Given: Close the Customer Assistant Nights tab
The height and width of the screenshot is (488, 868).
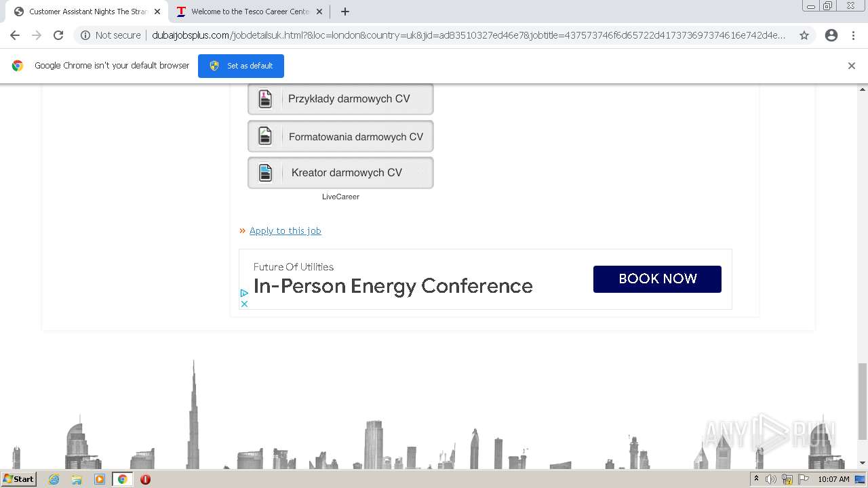Looking at the screenshot, I should (x=157, y=12).
